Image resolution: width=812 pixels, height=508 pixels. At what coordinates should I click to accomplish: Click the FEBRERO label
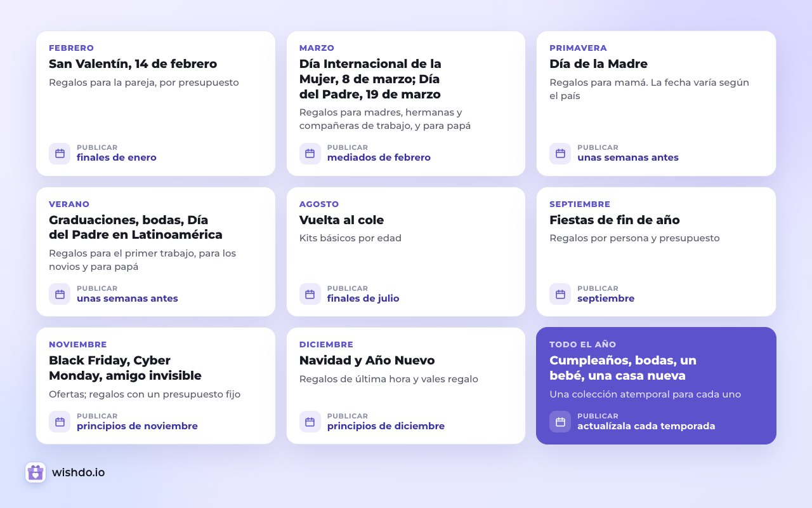click(x=71, y=48)
